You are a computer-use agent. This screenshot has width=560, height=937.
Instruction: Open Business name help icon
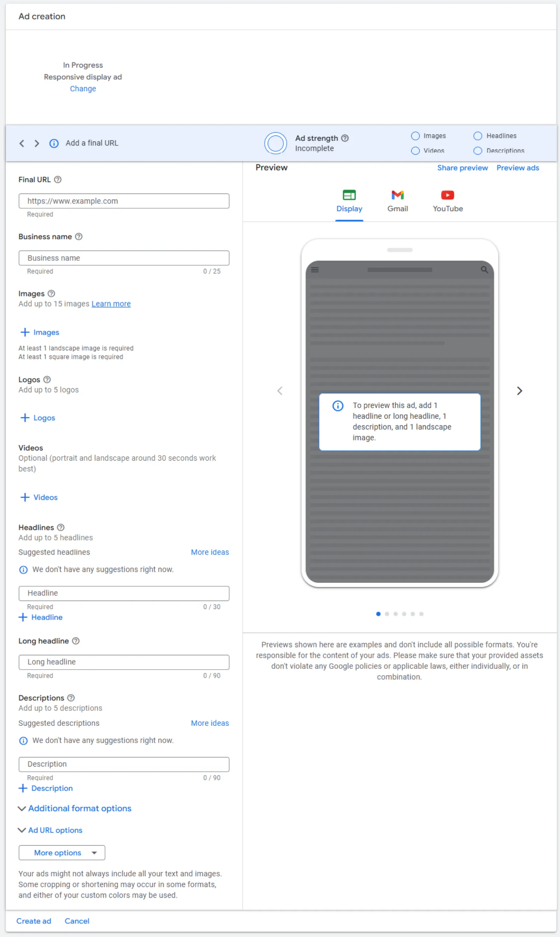[79, 237]
